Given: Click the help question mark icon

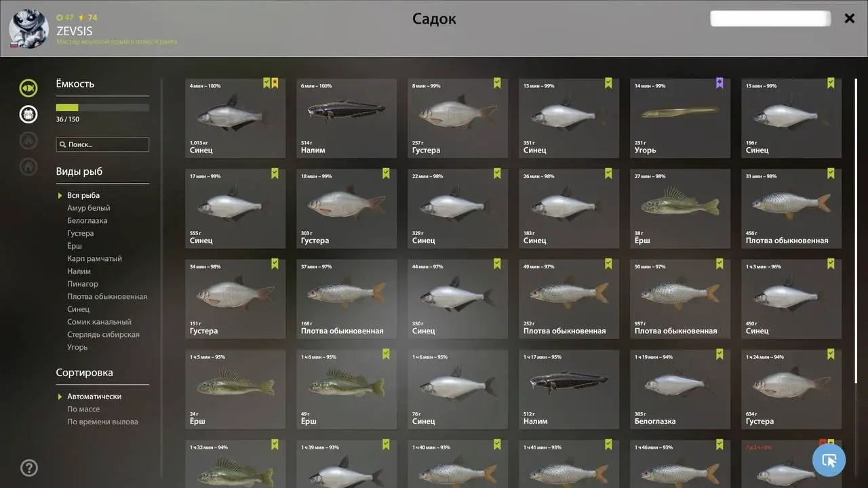Looking at the screenshot, I should [x=29, y=468].
